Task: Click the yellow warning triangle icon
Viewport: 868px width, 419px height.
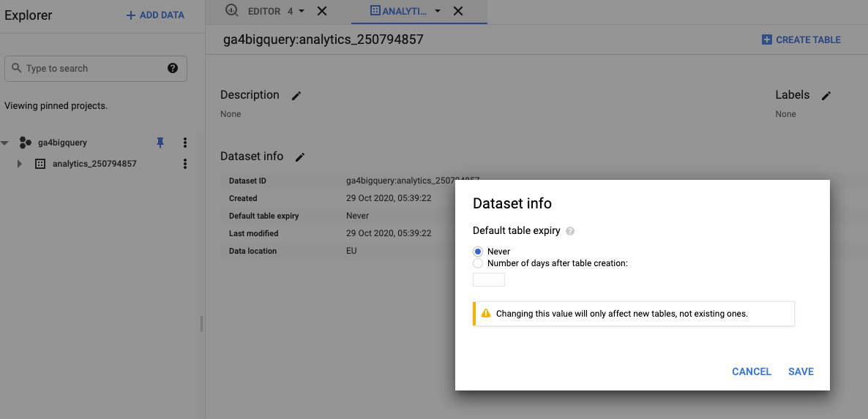Action: tap(486, 314)
